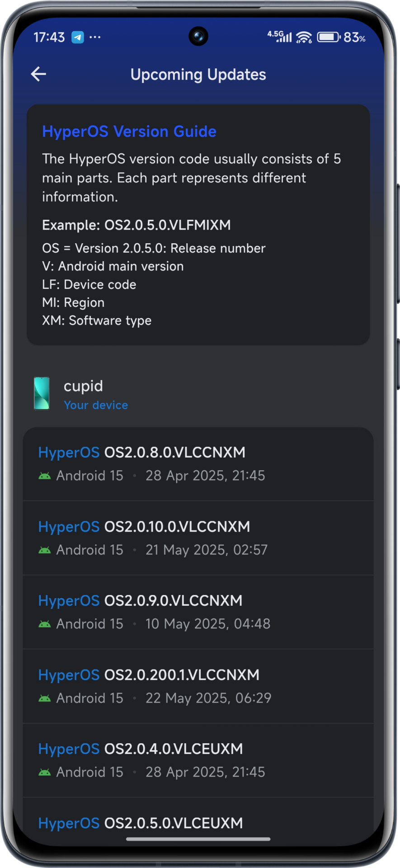This screenshot has width=400, height=868.
Task: Tap the cupid device thumbnail image
Action: click(42, 393)
